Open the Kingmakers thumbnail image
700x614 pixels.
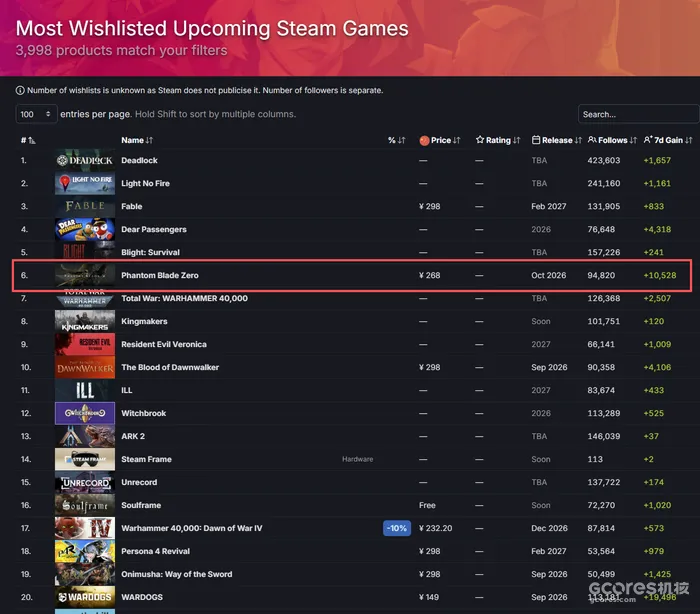85,322
